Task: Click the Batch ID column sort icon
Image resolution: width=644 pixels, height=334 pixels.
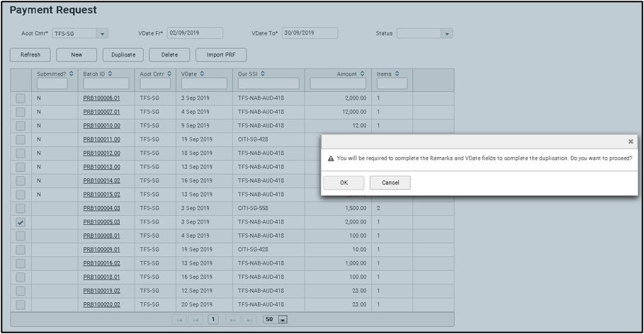Action: [110, 74]
